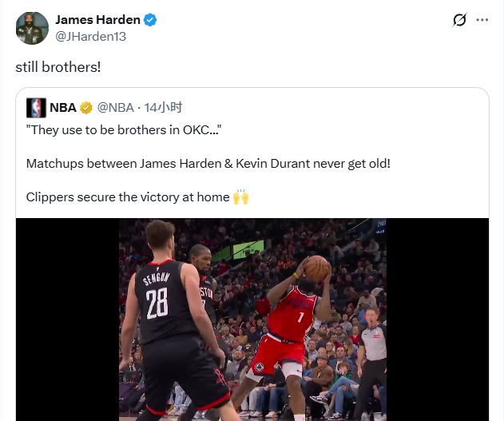Open the James Harden display name

click(97, 20)
